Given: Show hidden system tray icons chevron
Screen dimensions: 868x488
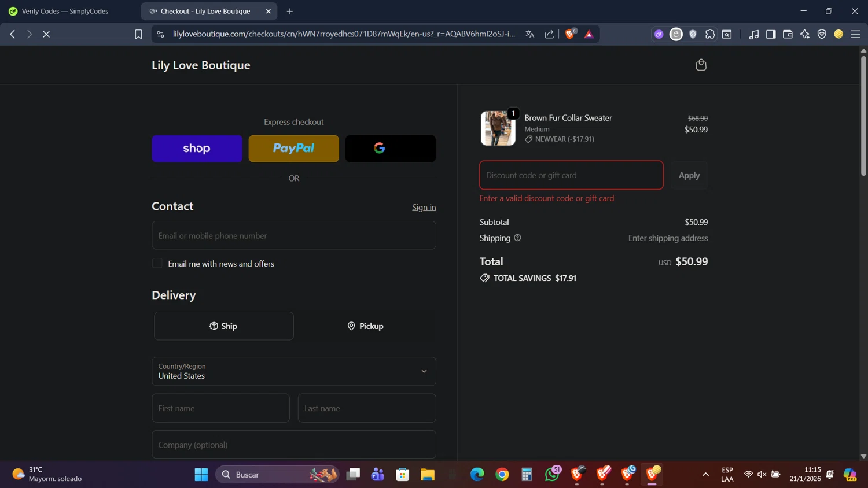Looking at the screenshot, I should click(x=705, y=475).
